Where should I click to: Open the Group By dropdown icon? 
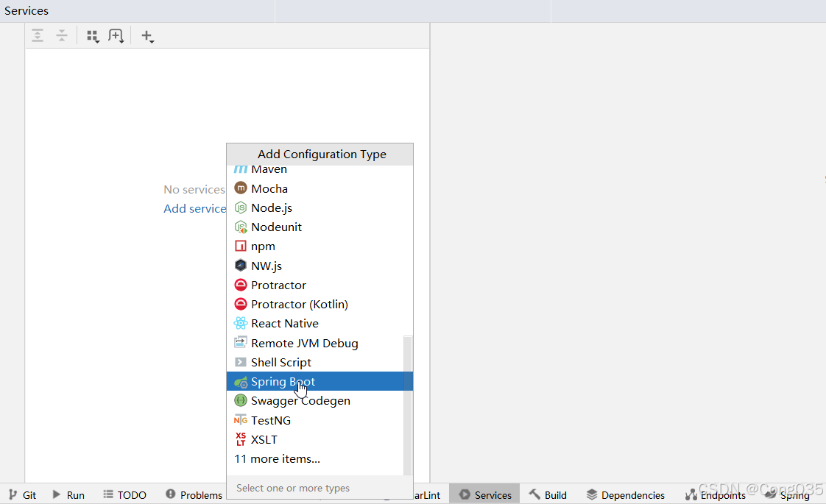(93, 36)
